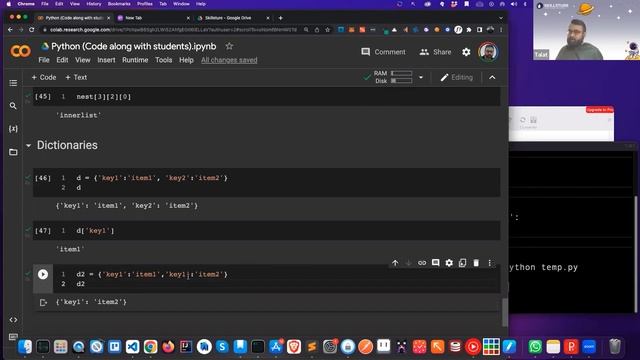This screenshot has height=360, width=640.
Task: Open the Editing mode dropdown
Action: pyautogui.click(x=456, y=77)
